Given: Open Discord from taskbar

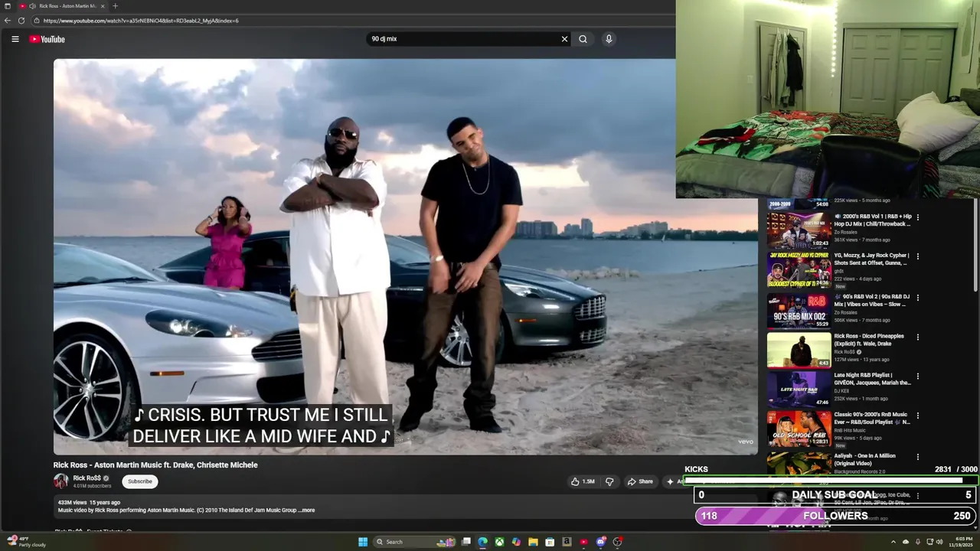Looking at the screenshot, I should 600,542.
